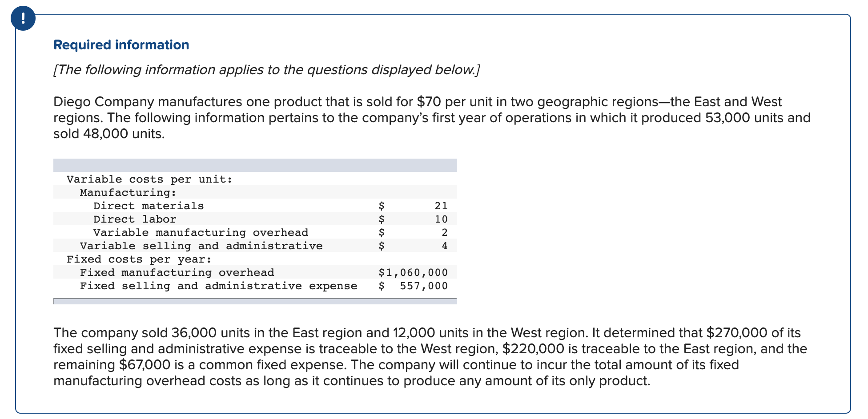Select the italic questions-displayed-below notice

[266, 70]
